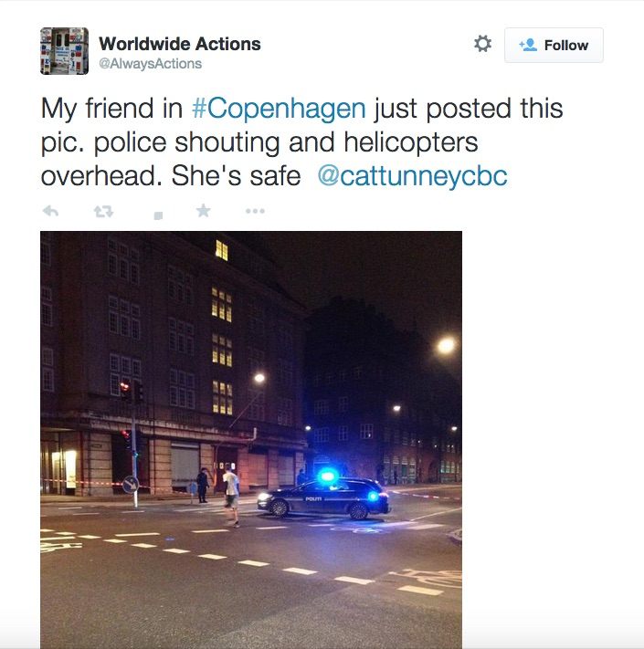Viewport: 644px width, 649px height.
Task: Click the glowing street lamp in photo
Action: point(447,345)
